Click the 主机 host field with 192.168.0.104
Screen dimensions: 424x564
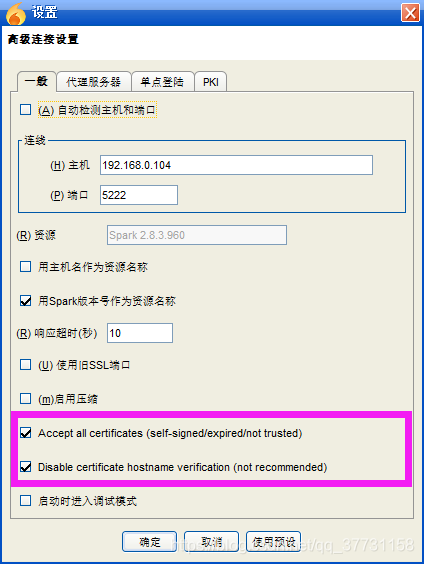click(x=236, y=165)
